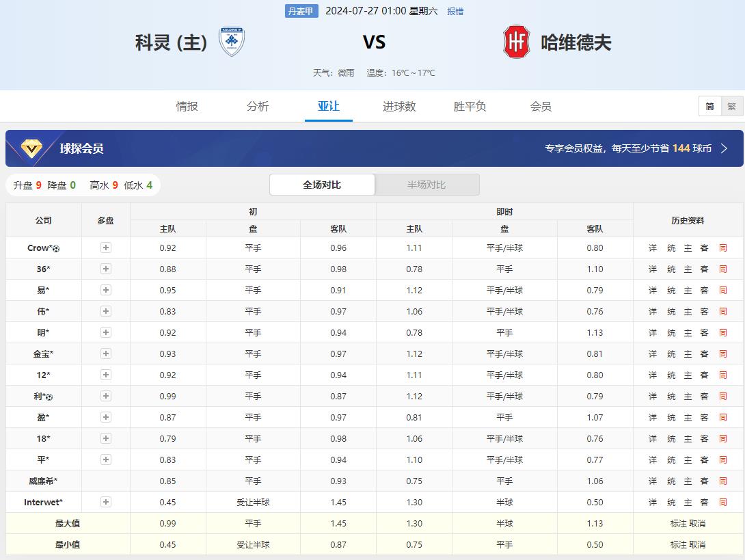Click the 科灵 home team logo

coord(232,42)
